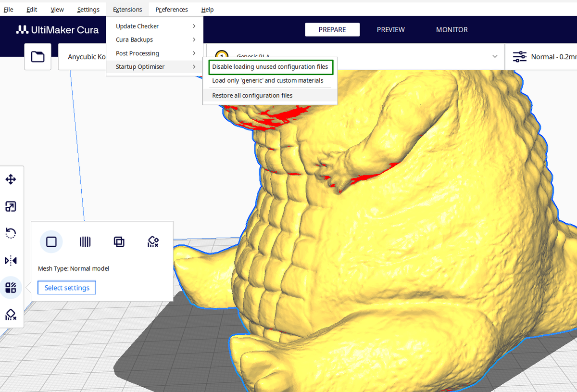Open the Normal - 0.2mm print settings panel
The width and height of the screenshot is (577, 392).
[541, 57]
